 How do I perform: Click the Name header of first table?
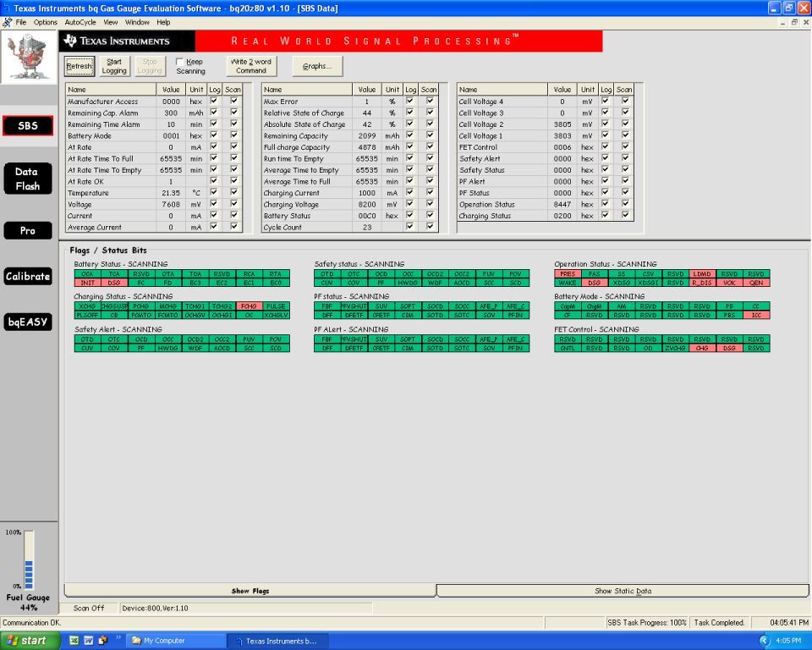(111, 90)
